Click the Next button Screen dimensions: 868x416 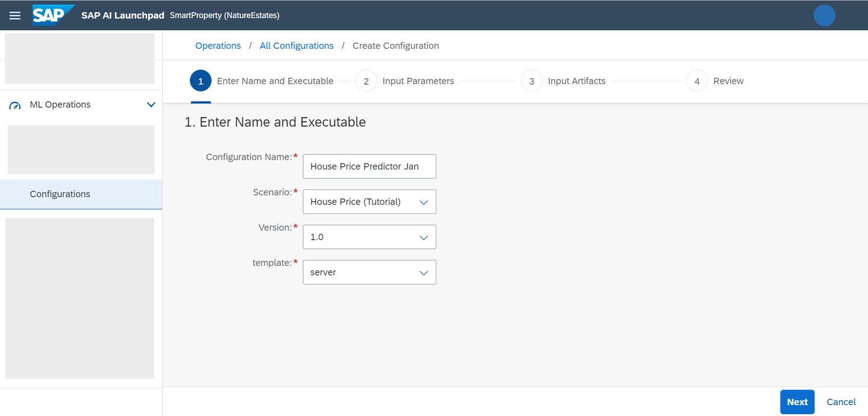coord(797,402)
